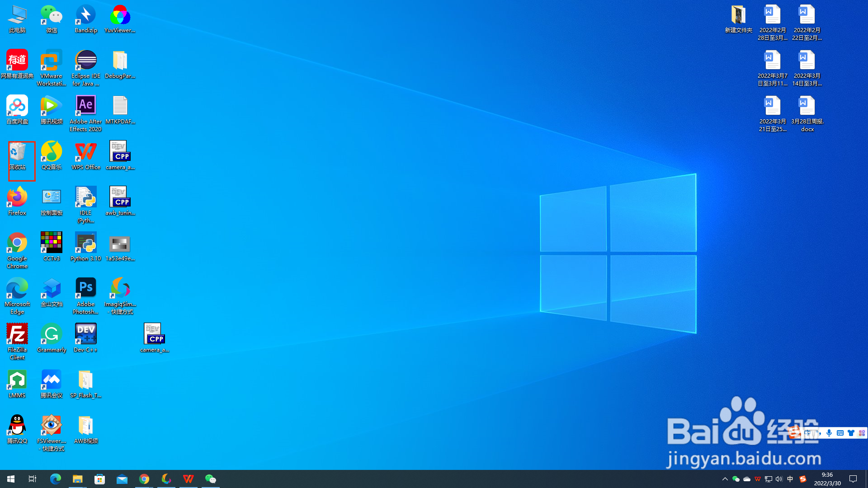868x488 pixels.
Task: Select the 2022年2月22日至2月... Word document
Action: tap(807, 23)
